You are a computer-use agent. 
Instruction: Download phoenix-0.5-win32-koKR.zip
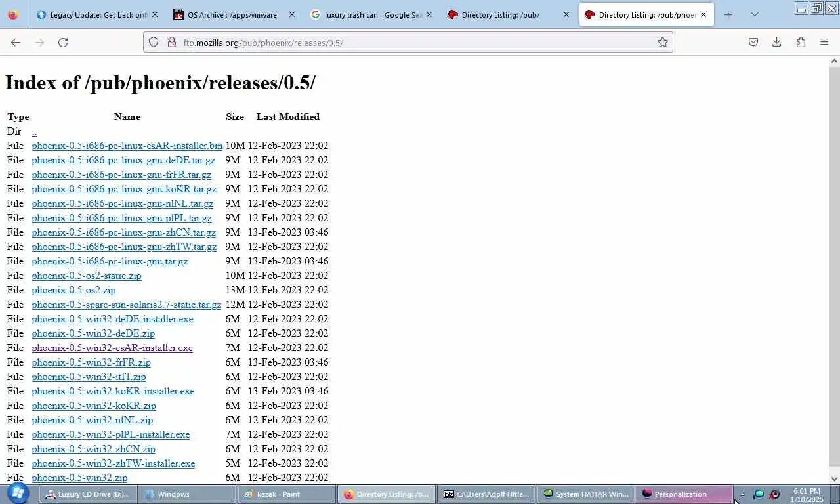click(94, 406)
